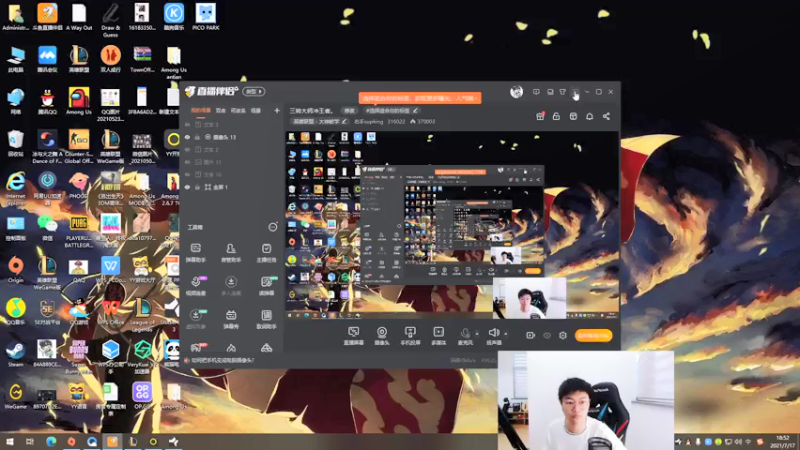Image resolution: width=800 pixels, height=450 pixels.
Task: Open the gift box icon with red badge
Action: pyautogui.click(x=540, y=116)
